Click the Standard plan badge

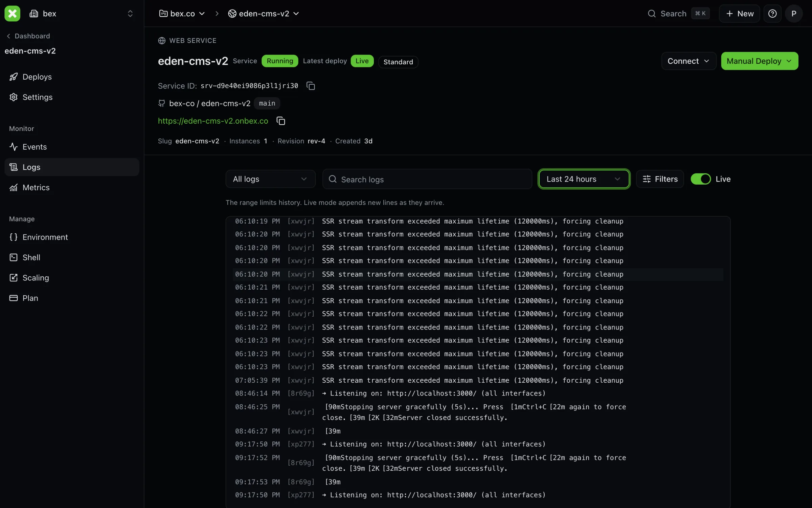coord(398,62)
